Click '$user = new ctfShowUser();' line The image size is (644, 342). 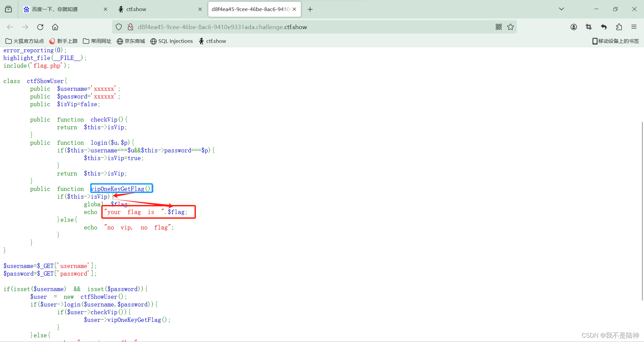click(78, 297)
